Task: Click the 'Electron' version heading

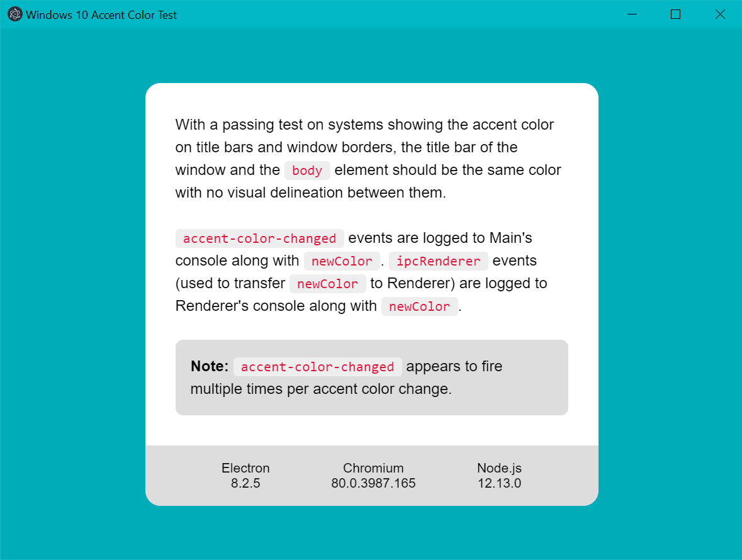Action: point(245,468)
